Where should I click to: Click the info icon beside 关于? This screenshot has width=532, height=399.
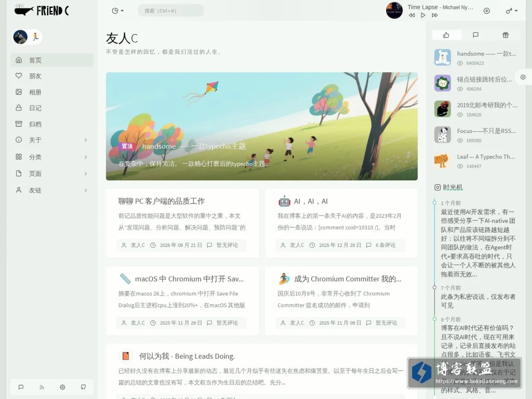tap(19, 140)
